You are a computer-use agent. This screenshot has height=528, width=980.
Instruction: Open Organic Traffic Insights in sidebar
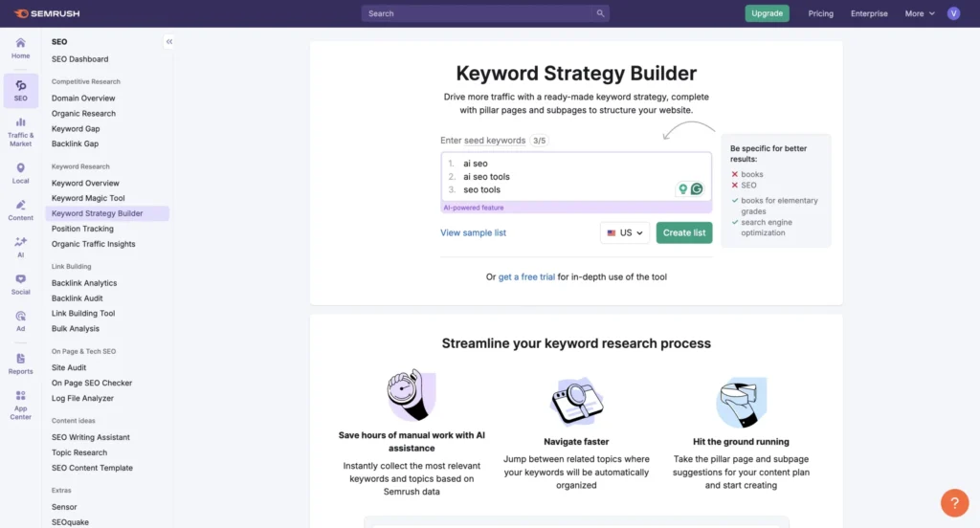click(93, 244)
